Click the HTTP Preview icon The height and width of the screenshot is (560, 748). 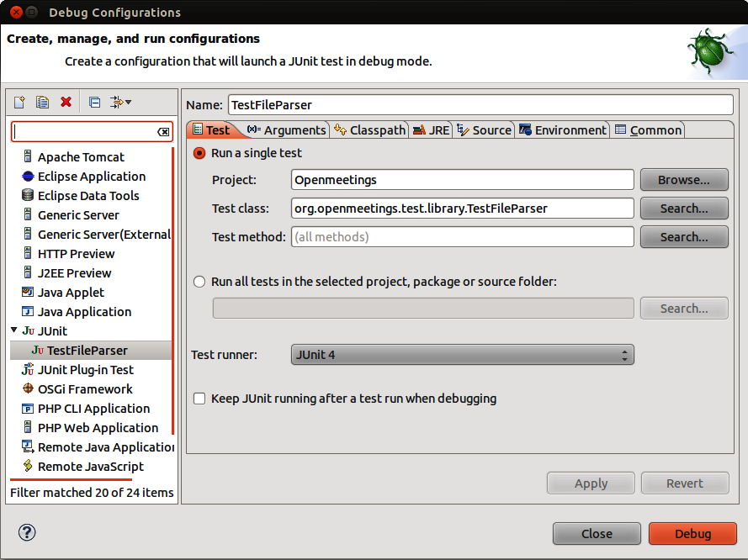tap(28, 253)
